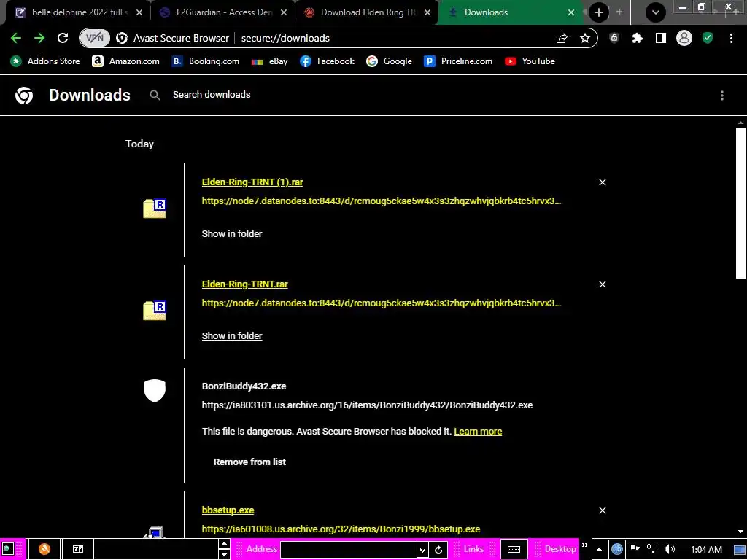Open the Priceline.com bookmark

pyautogui.click(x=458, y=61)
